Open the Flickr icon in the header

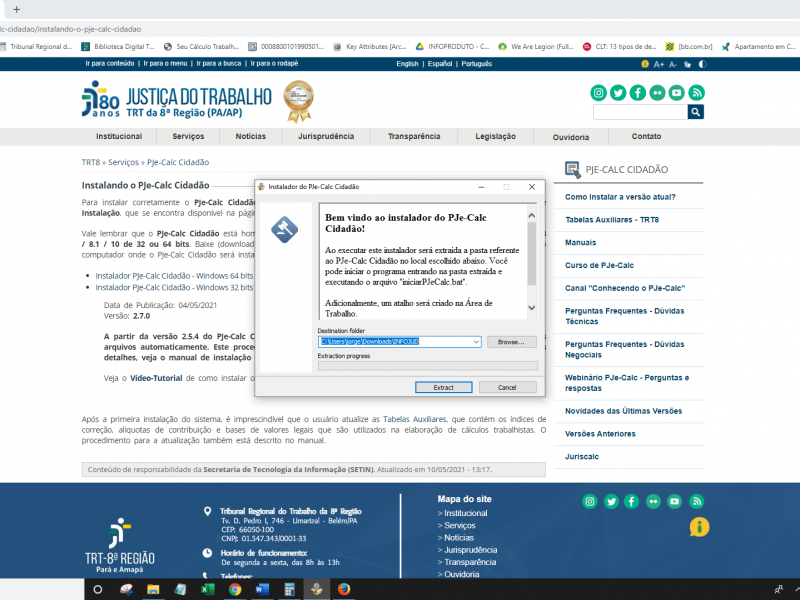[657, 93]
